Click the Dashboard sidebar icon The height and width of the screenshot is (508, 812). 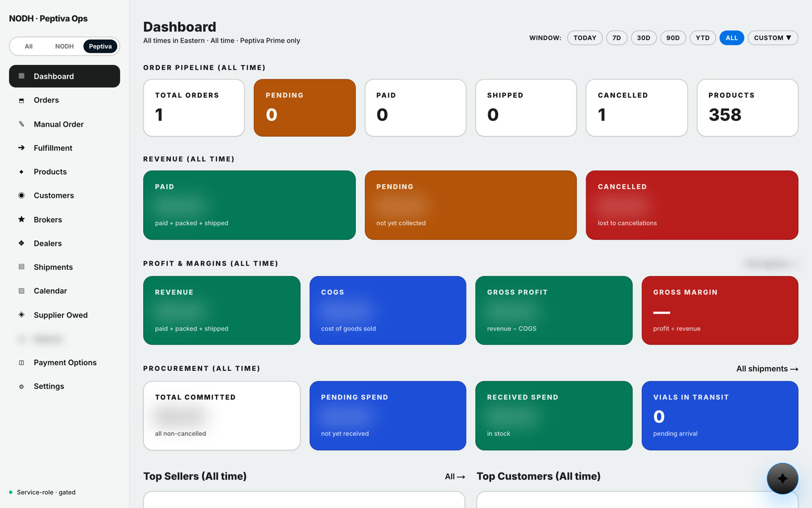click(x=21, y=76)
